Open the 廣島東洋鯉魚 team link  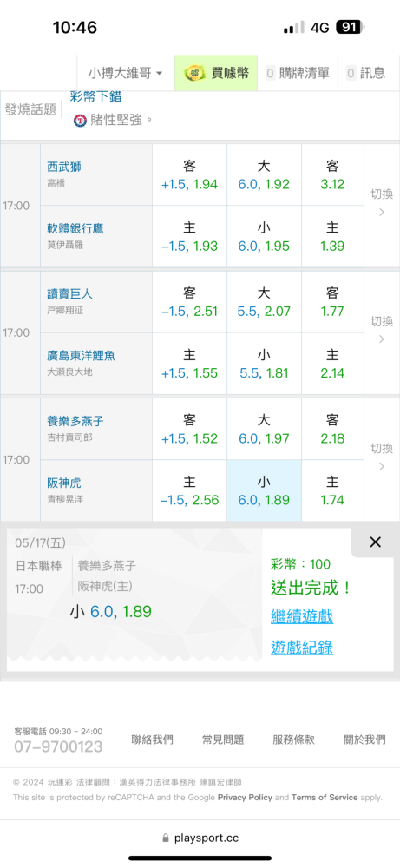coord(82,356)
